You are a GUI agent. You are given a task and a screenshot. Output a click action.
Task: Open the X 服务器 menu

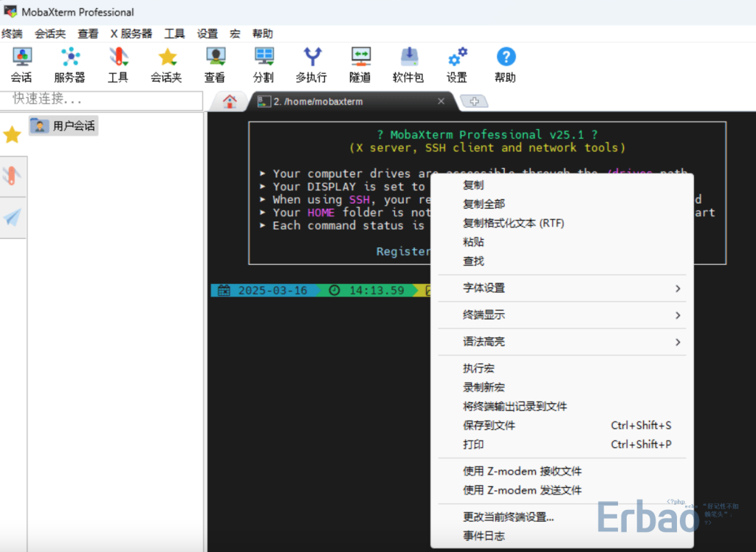pyautogui.click(x=131, y=34)
